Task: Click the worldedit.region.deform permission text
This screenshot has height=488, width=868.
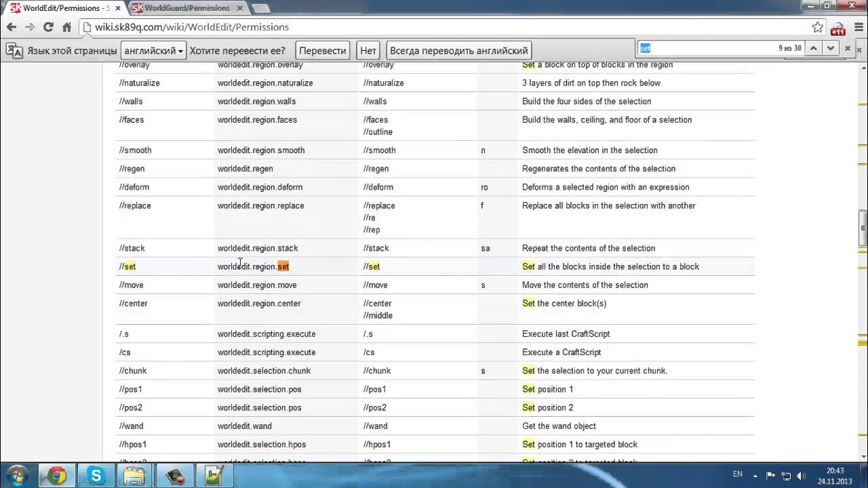Action: click(260, 187)
